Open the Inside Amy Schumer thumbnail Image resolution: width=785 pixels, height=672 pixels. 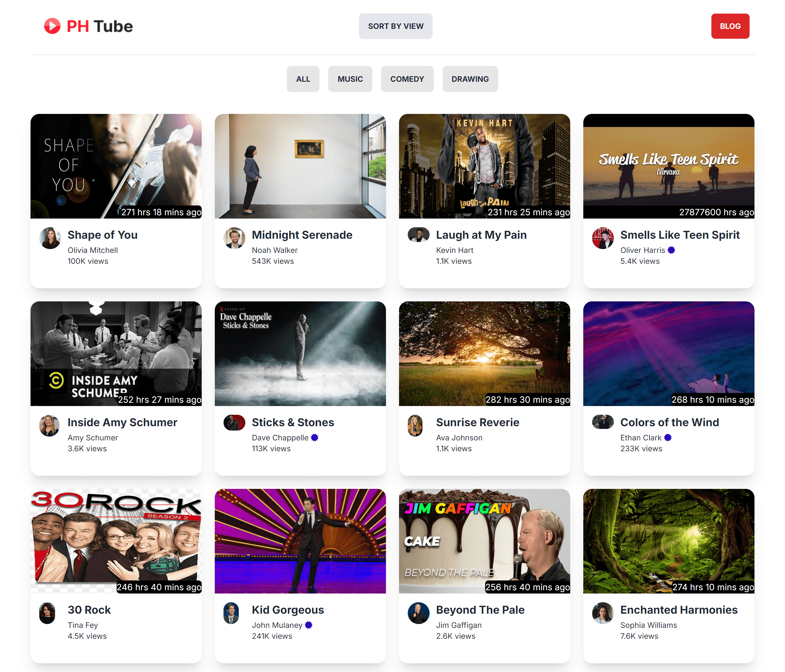click(x=116, y=354)
